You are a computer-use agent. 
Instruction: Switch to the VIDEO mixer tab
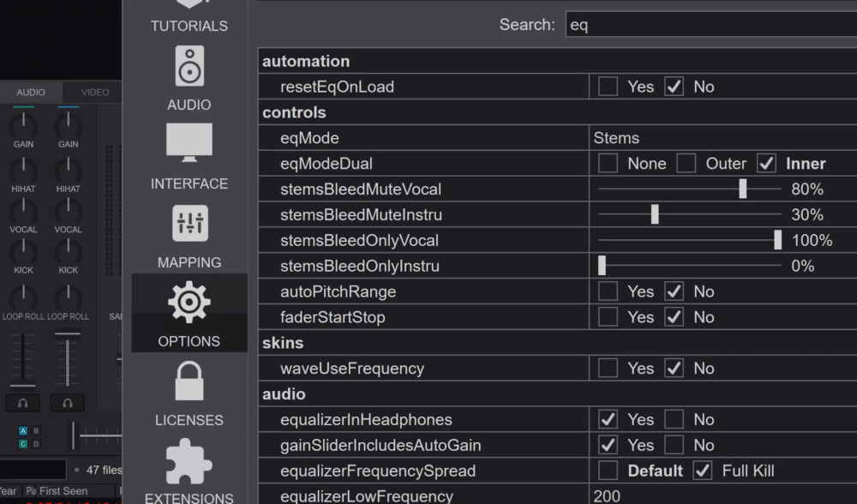[x=95, y=93]
